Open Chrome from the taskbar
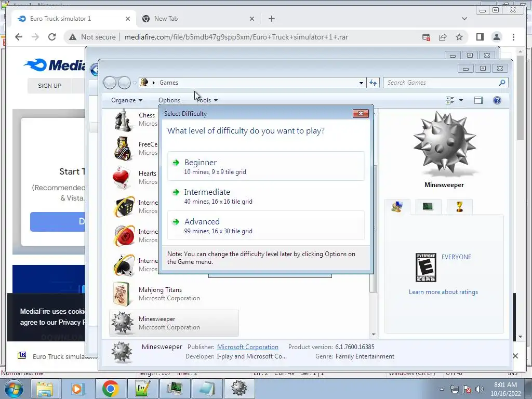This screenshot has width=532, height=399. pos(110,389)
